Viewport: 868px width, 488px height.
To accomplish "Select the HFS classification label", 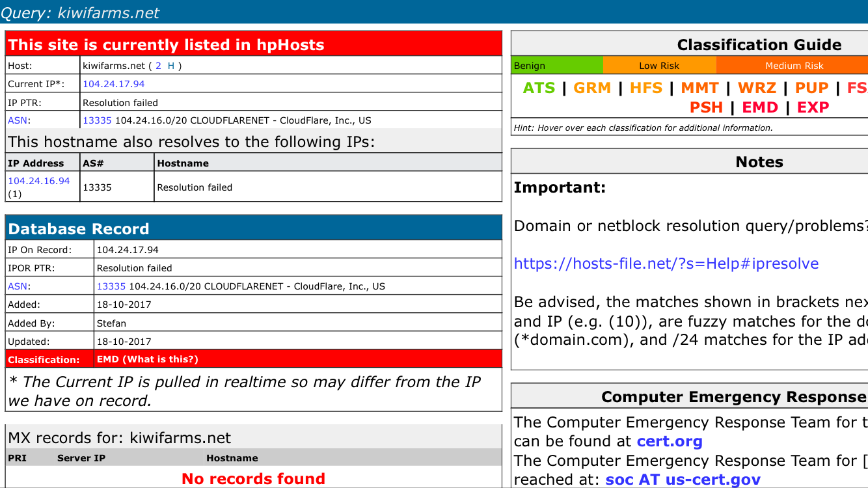I will click(x=646, y=88).
